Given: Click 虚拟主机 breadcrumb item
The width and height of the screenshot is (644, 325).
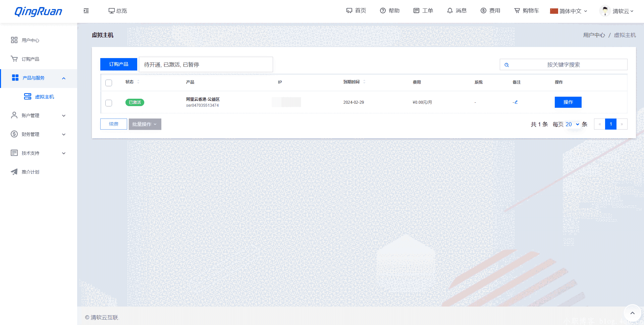Looking at the screenshot, I should pos(625,35).
